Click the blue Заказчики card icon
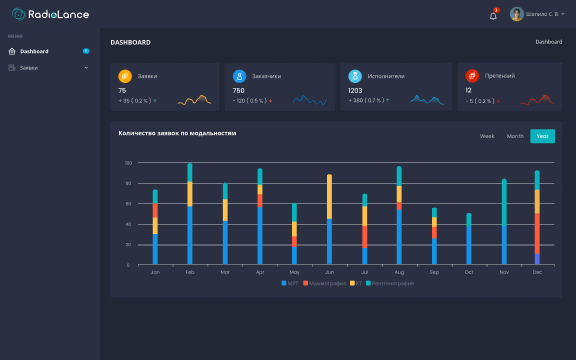 click(240, 76)
